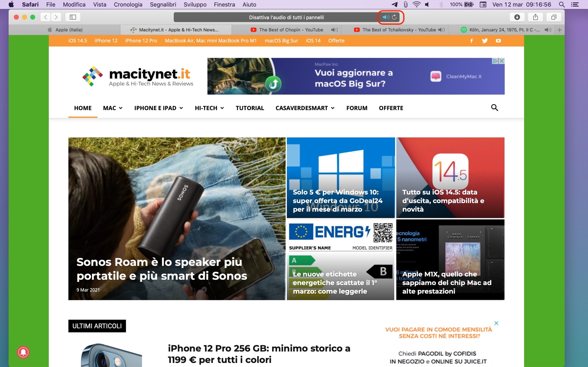Expand the CASAVERDESMART dropdown
The height and width of the screenshot is (367, 588).
pos(305,108)
